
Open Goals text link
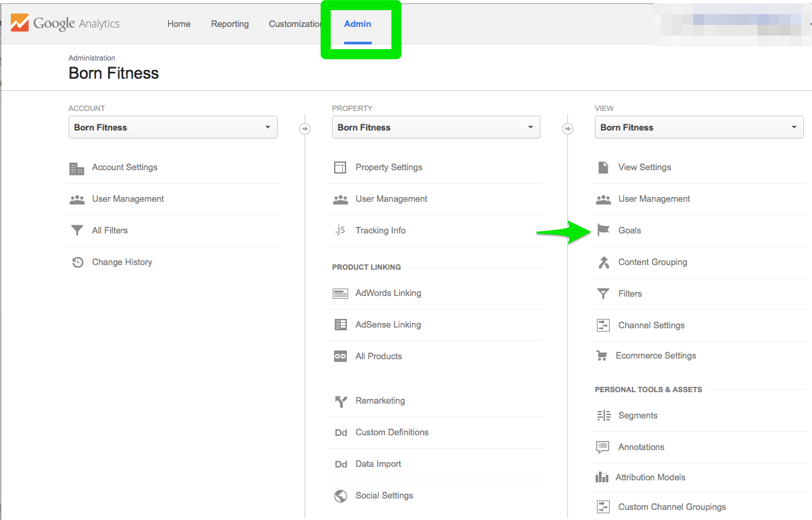(x=630, y=231)
